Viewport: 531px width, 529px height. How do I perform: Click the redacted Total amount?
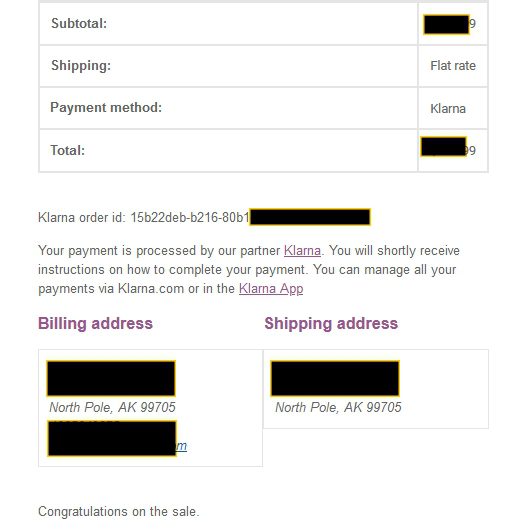point(444,147)
